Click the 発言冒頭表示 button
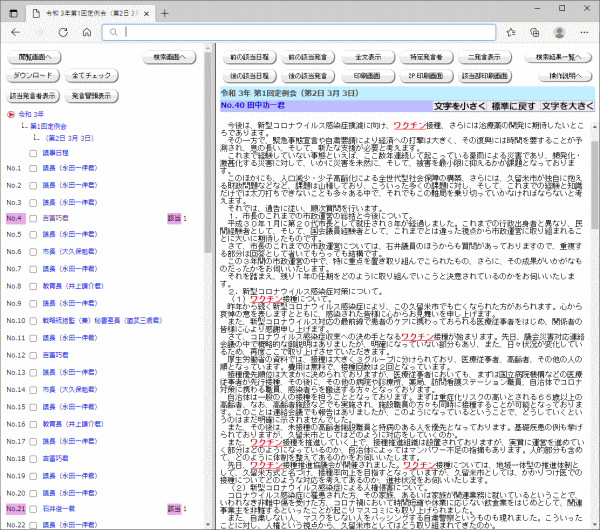The height and width of the screenshot is (530, 600). (x=91, y=96)
